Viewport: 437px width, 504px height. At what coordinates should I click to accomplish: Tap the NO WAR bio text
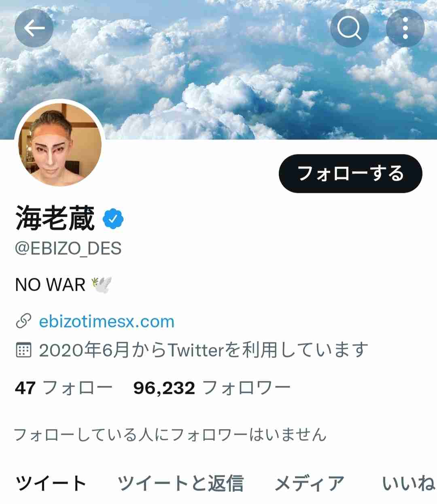click(50, 285)
